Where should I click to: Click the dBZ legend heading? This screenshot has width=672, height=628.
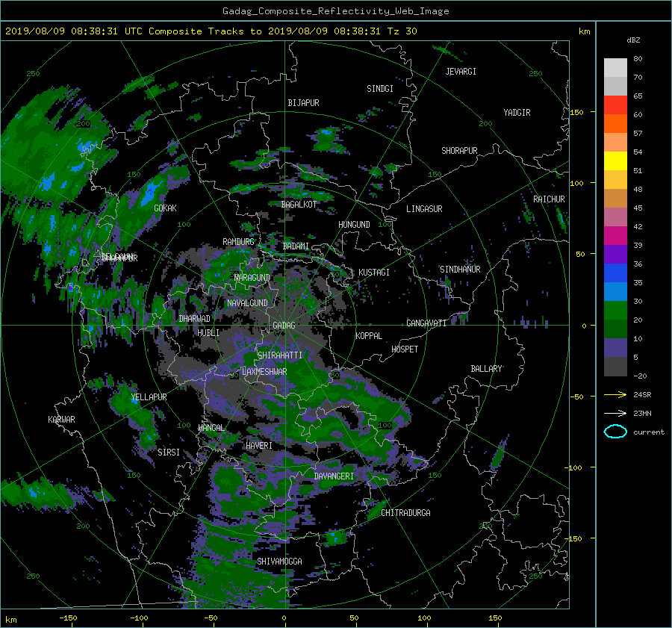coord(633,40)
